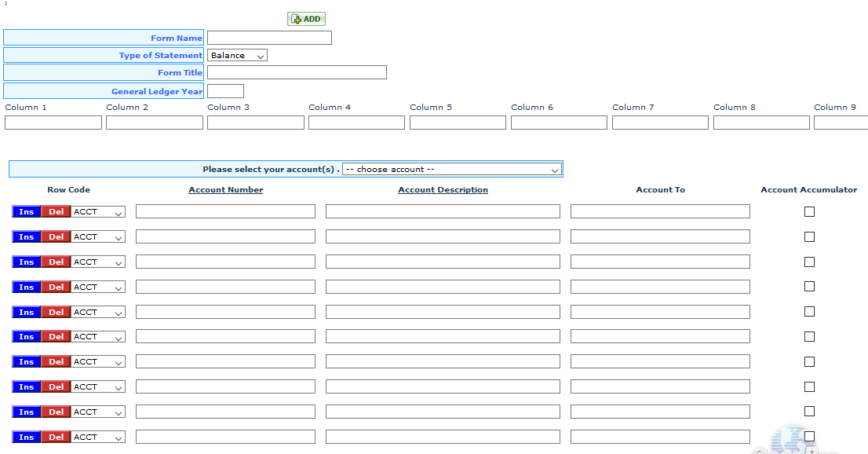868x454 pixels.
Task: Click Del button in last account row
Action: pyautogui.click(x=57, y=438)
